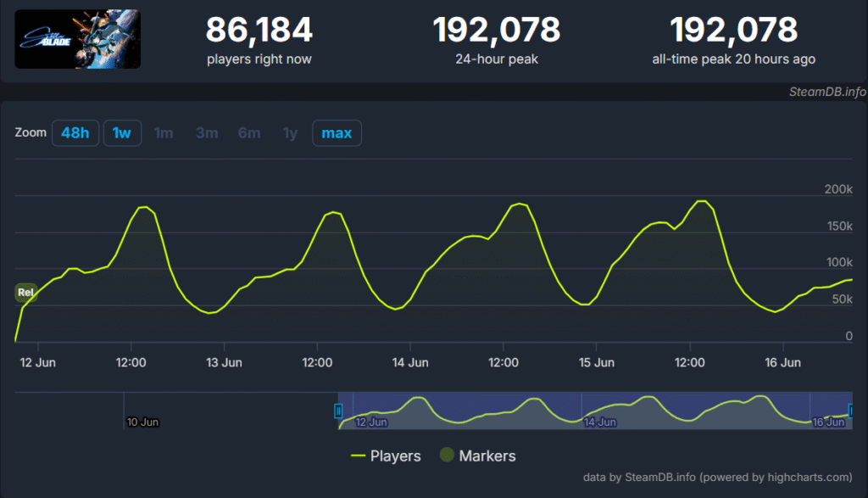The image size is (868, 498).
Task: Select the 1w zoom range
Action: pyautogui.click(x=122, y=133)
